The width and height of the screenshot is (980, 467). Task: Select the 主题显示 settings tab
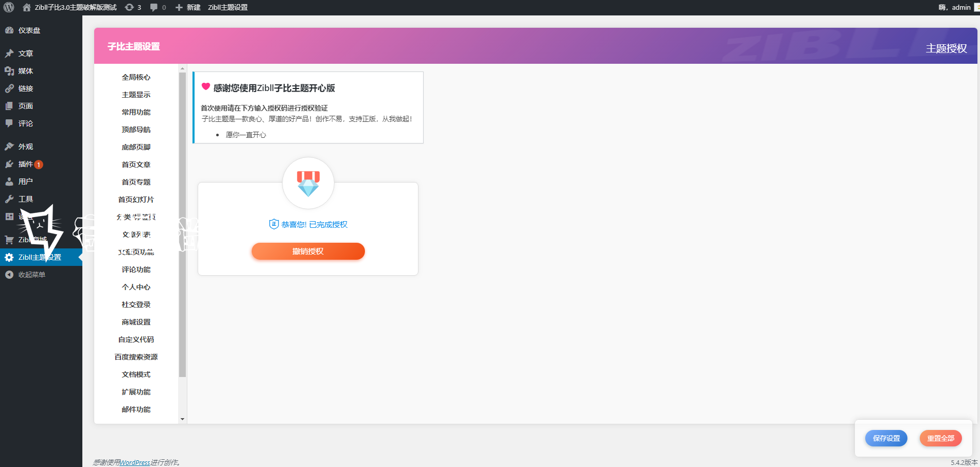point(136,95)
